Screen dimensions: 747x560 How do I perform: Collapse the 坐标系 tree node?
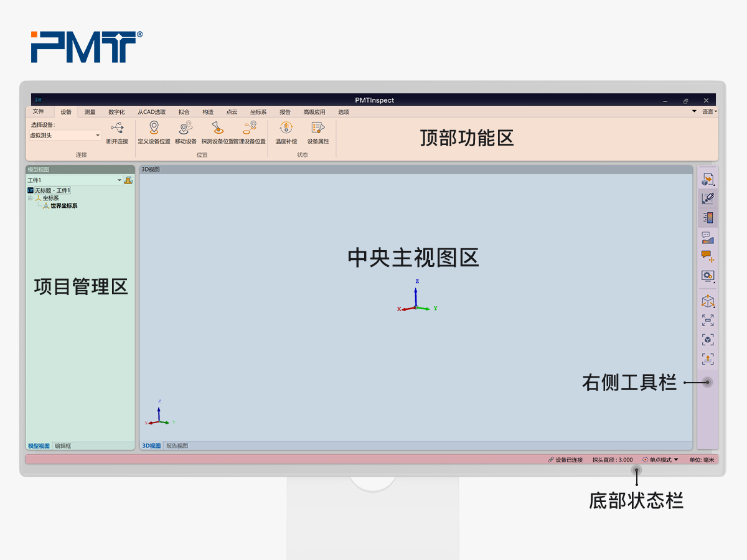coord(30,198)
